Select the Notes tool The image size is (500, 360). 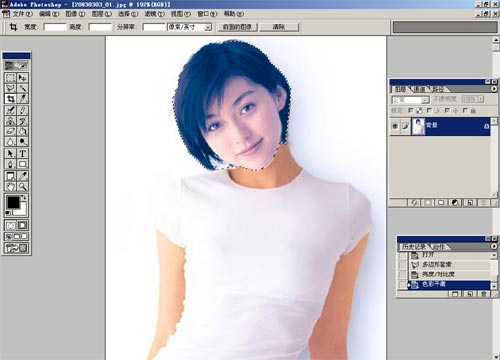[11, 176]
